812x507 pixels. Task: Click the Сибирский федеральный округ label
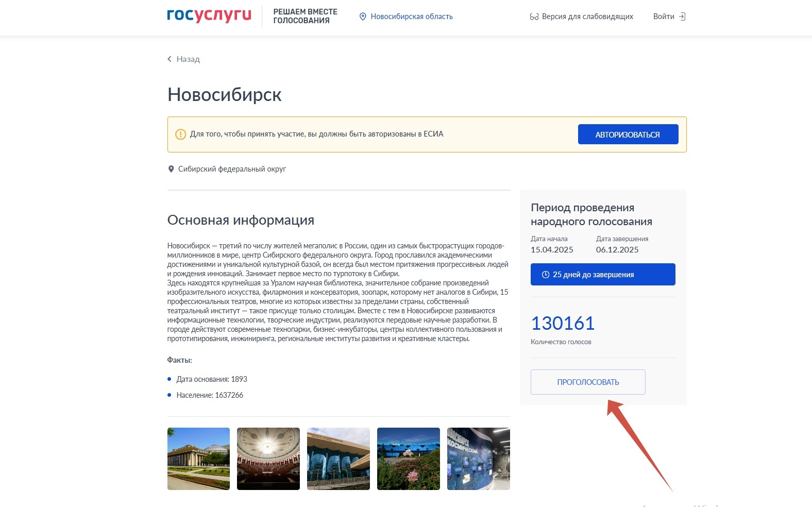coord(232,169)
